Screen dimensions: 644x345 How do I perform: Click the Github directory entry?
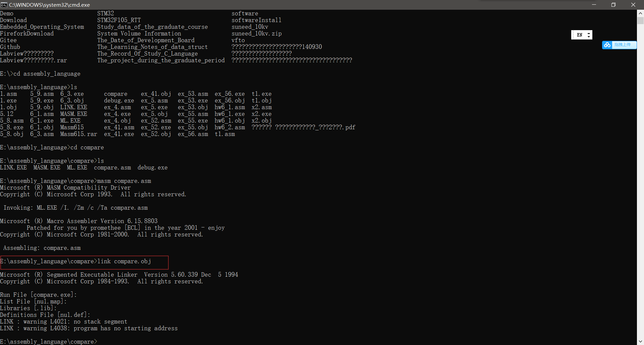[10, 47]
